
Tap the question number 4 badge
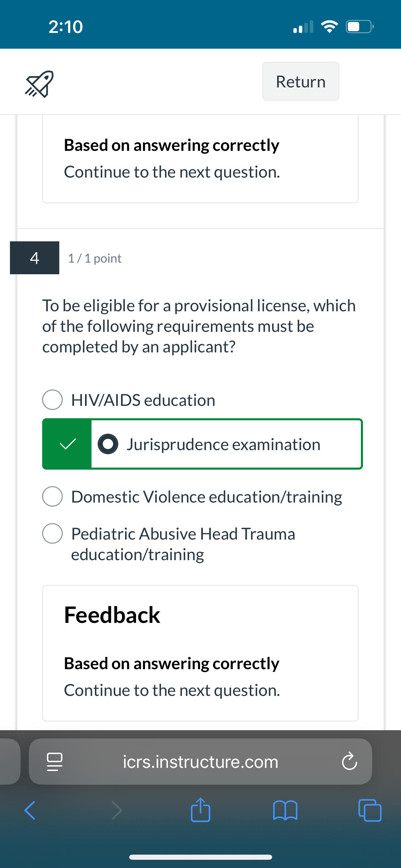point(35,258)
